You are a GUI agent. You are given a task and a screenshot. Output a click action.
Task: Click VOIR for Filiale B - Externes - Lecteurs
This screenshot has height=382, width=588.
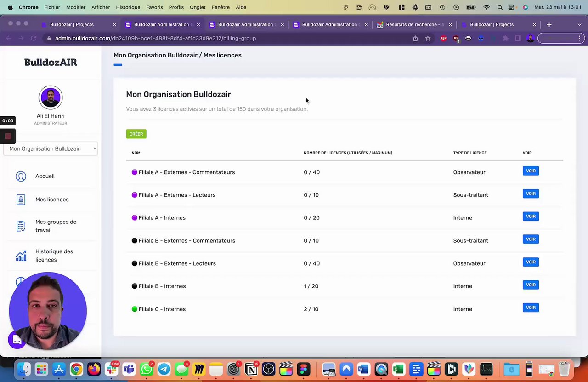[x=531, y=262]
